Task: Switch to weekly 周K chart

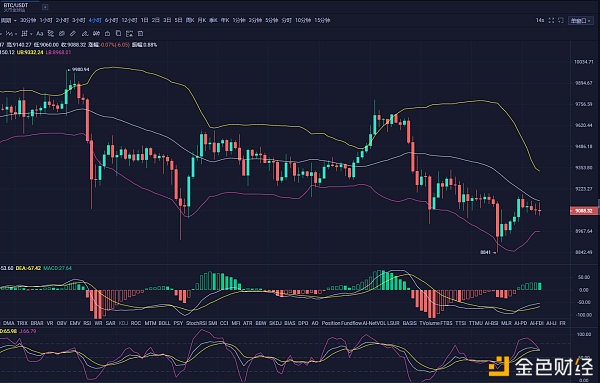Action: point(190,20)
